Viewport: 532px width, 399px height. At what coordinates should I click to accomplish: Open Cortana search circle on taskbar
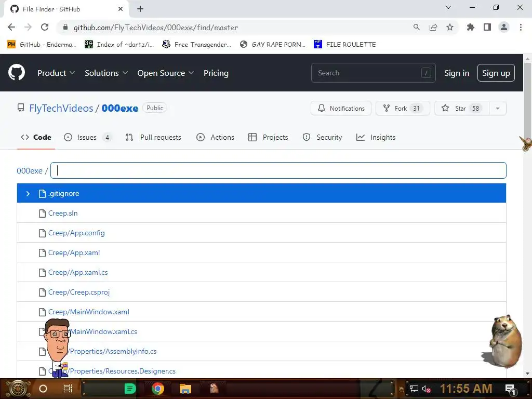click(43, 389)
